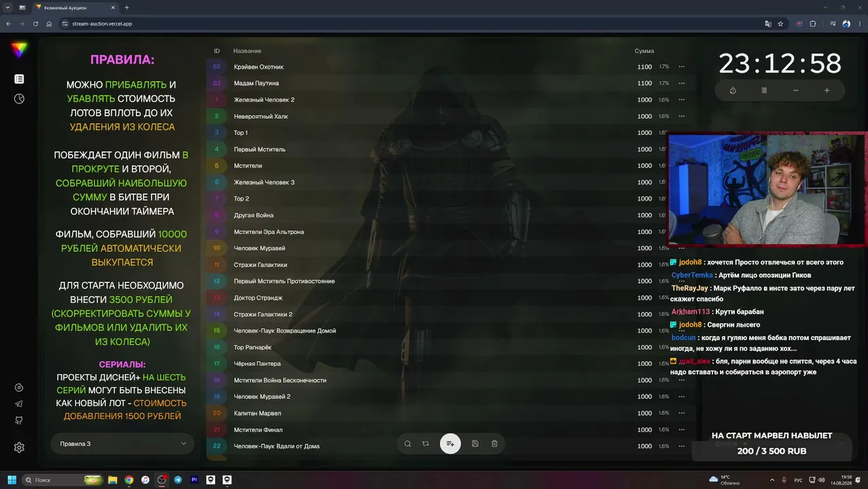Click the red extension icon in toolbar
Viewport: 868px width, 489px height.
click(799, 24)
